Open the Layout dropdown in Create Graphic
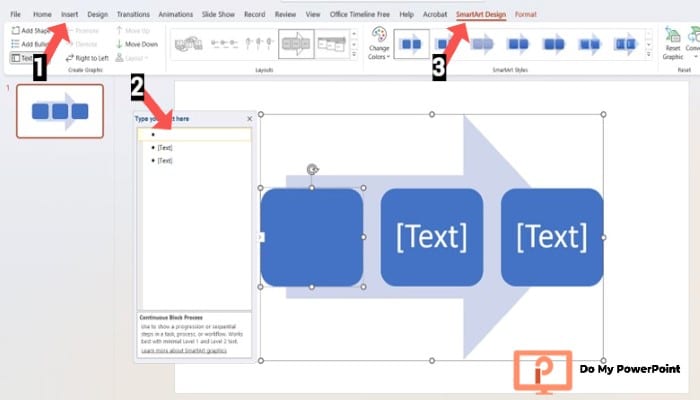 [132, 58]
